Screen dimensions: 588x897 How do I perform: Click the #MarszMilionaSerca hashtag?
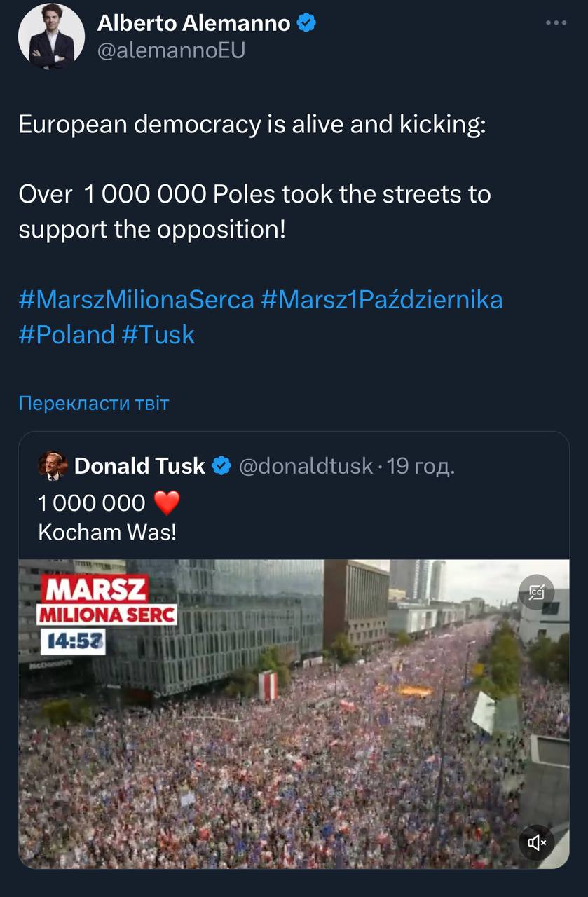click(x=136, y=299)
